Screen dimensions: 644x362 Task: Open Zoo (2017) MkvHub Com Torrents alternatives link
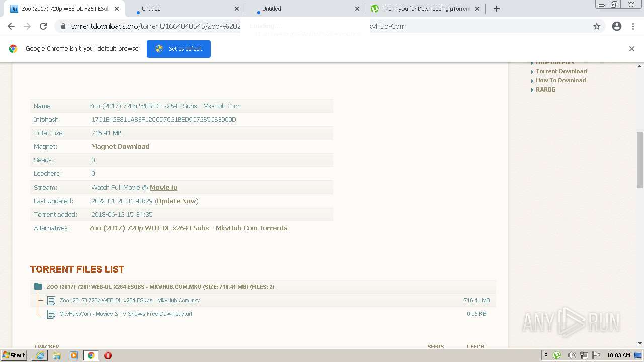pyautogui.click(x=188, y=228)
